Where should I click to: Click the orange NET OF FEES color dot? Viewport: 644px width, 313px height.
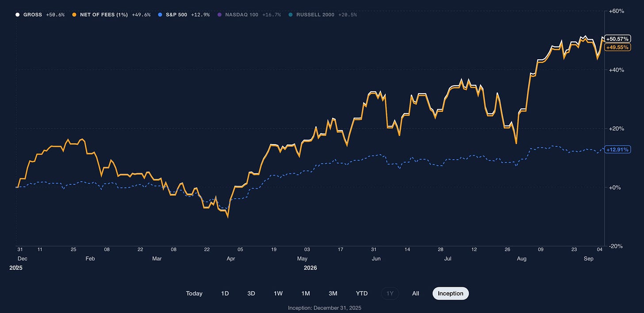[74, 15]
